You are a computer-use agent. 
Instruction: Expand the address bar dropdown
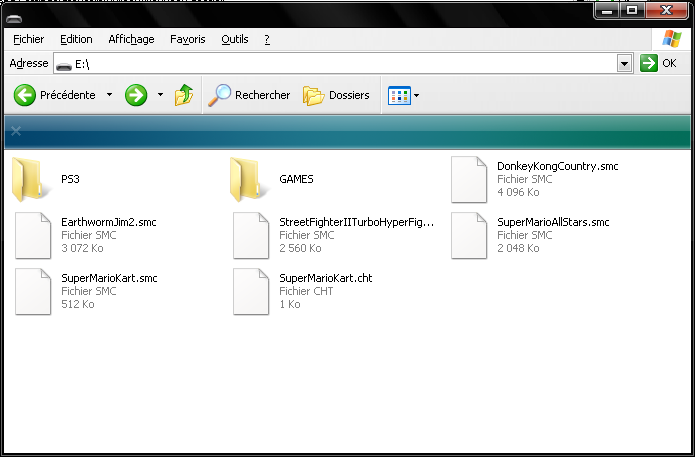pyautogui.click(x=625, y=63)
